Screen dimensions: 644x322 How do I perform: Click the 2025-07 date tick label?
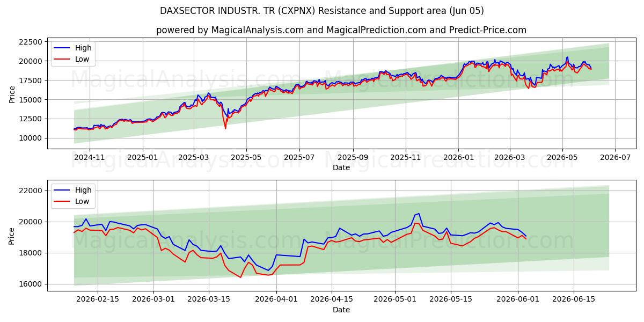(x=299, y=158)
